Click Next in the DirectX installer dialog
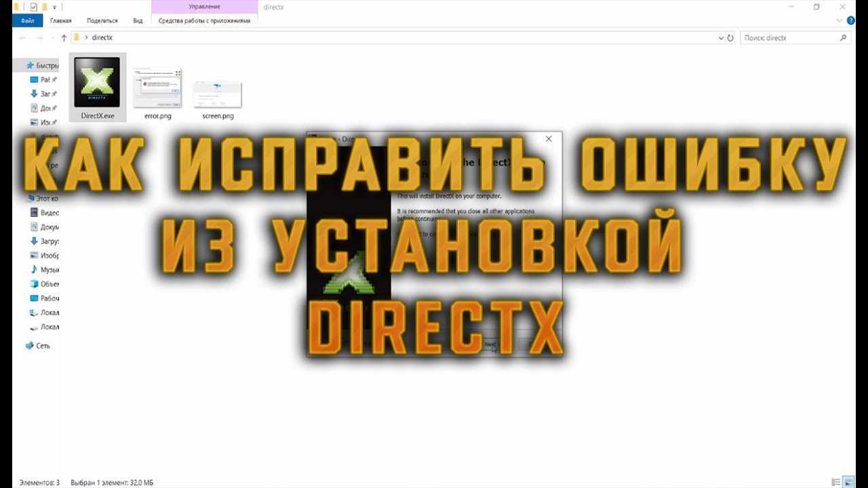This screenshot has height=488, width=868. (490, 345)
